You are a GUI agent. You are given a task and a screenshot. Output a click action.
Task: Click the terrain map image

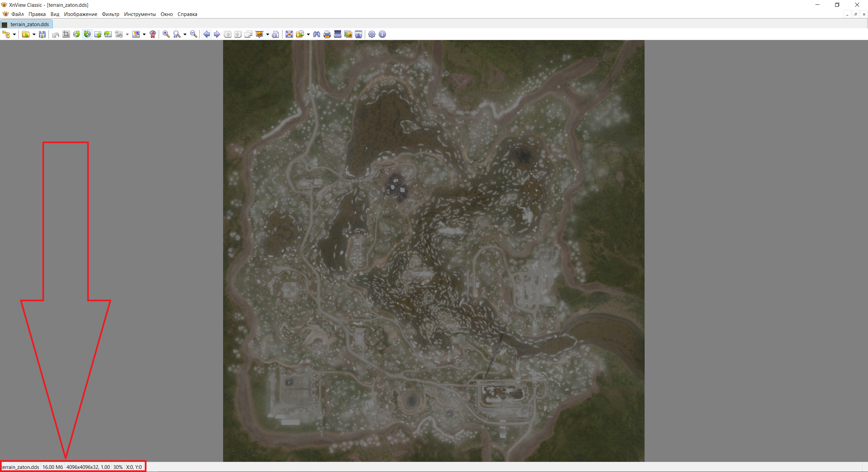[x=434, y=251]
